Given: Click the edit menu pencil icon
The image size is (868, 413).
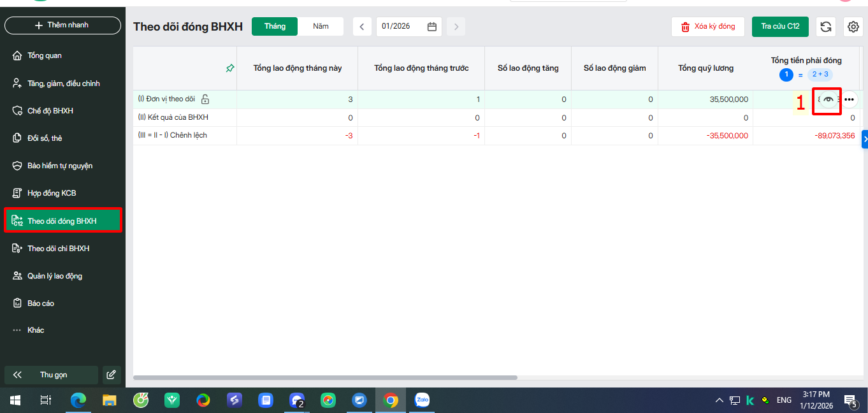Looking at the screenshot, I should click(x=111, y=375).
